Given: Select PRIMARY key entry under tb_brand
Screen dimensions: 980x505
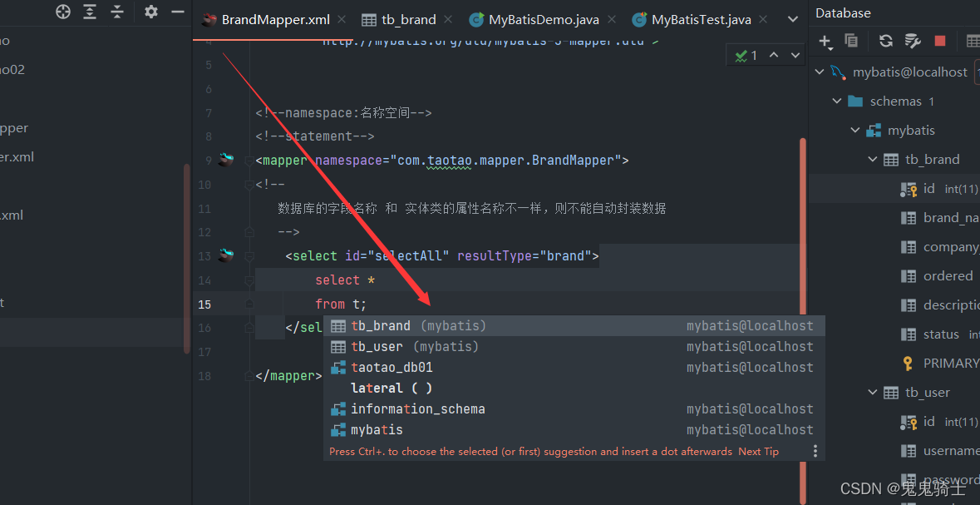Looking at the screenshot, I should [x=951, y=363].
